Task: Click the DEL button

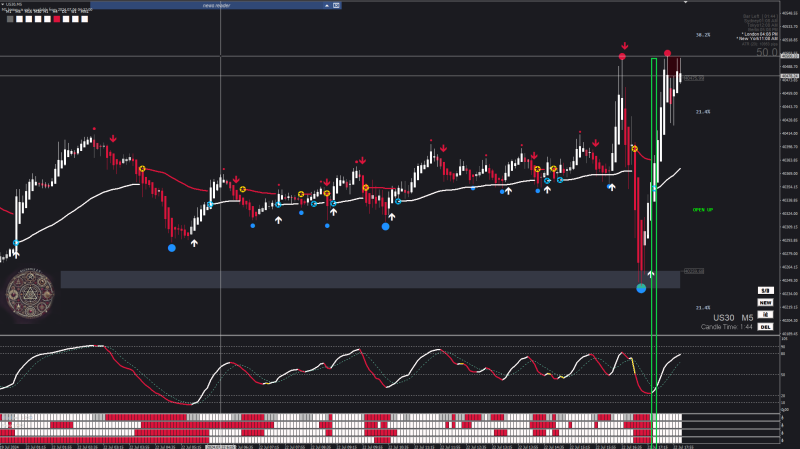Action: (x=765, y=327)
